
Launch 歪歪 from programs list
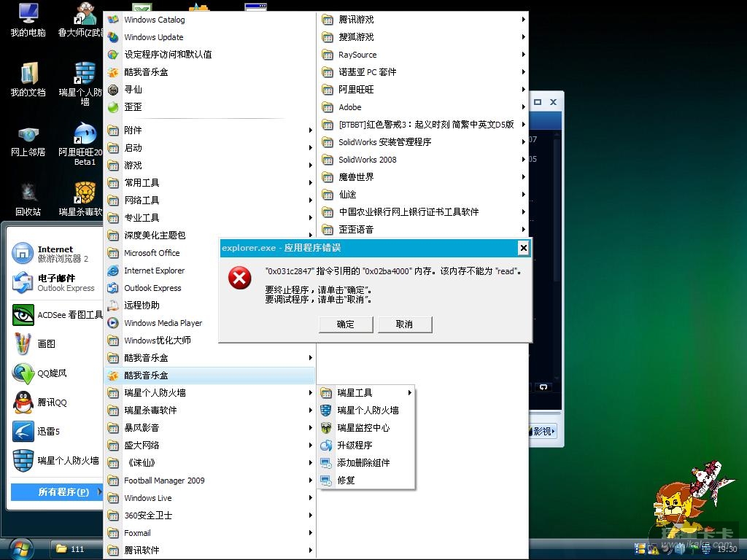click(209, 107)
